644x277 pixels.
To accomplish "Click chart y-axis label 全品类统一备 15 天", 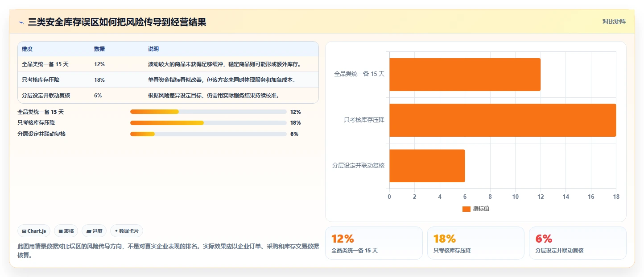I will click(x=359, y=74).
